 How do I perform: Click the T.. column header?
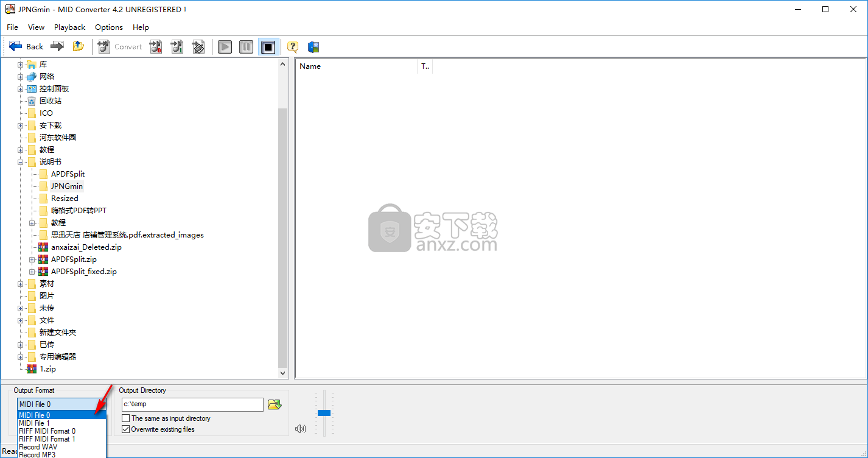[x=425, y=66]
